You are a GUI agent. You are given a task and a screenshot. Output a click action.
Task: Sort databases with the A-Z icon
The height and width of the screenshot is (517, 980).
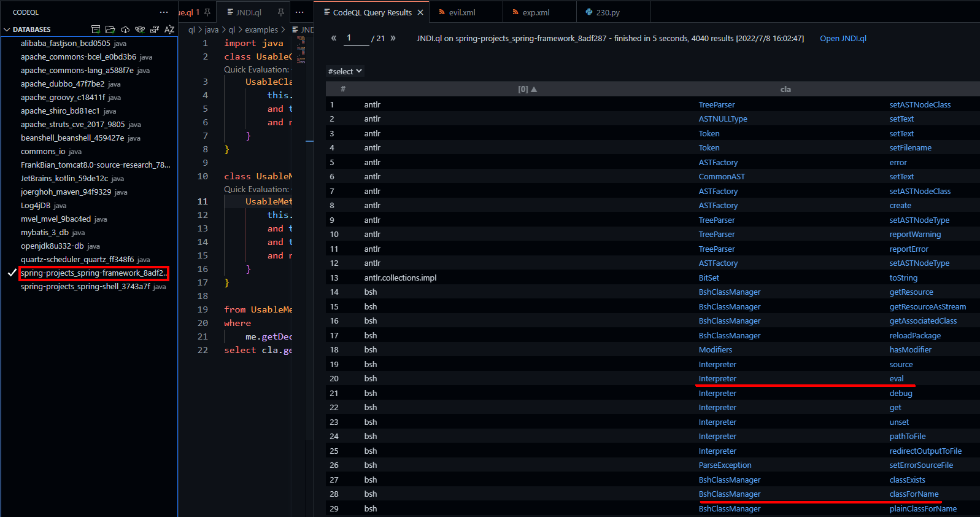(x=169, y=29)
